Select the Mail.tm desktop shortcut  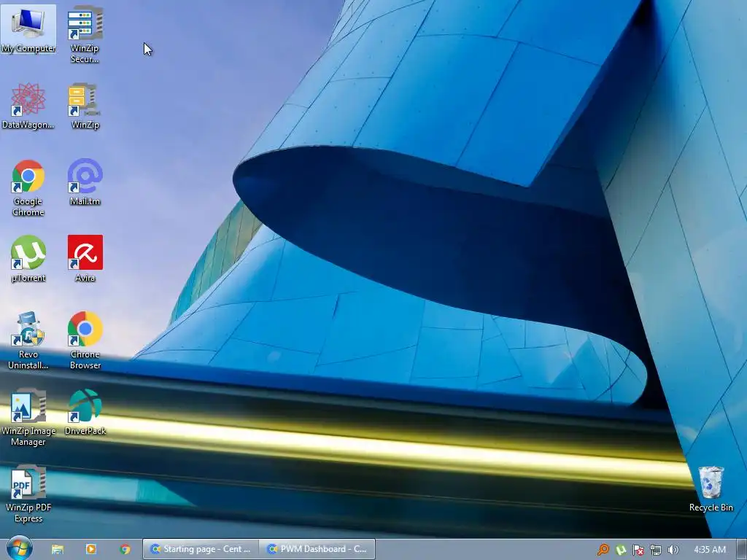[x=85, y=182]
